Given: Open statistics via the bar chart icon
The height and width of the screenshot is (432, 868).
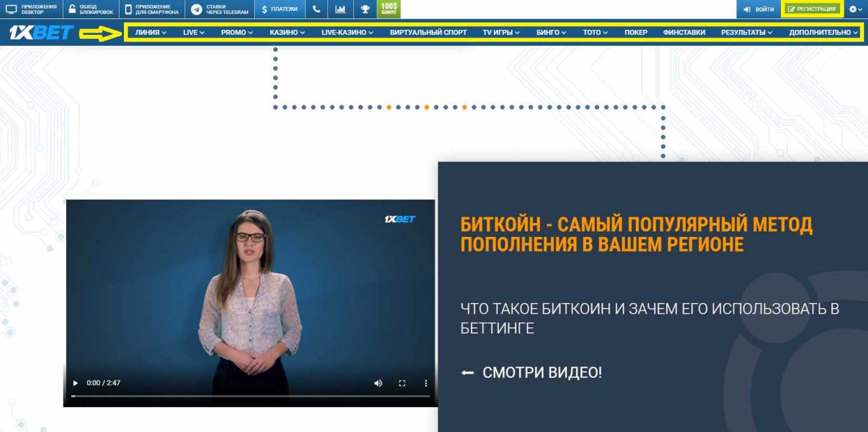Looking at the screenshot, I should (x=340, y=9).
